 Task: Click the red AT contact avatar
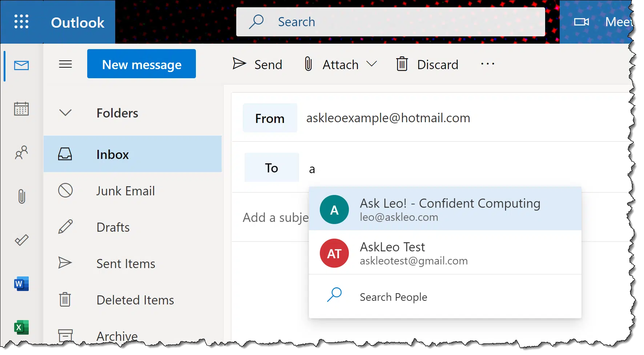click(x=334, y=253)
